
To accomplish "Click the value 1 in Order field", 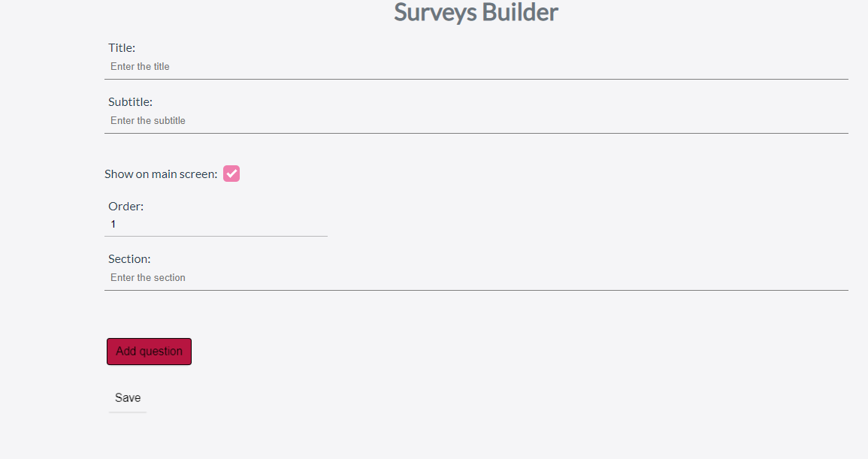I will [x=113, y=225].
